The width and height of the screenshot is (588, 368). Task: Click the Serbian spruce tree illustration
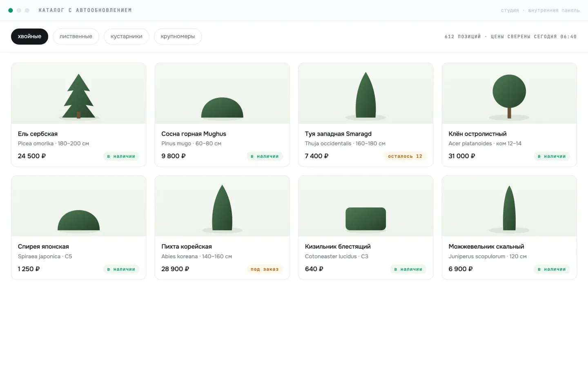tap(79, 96)
